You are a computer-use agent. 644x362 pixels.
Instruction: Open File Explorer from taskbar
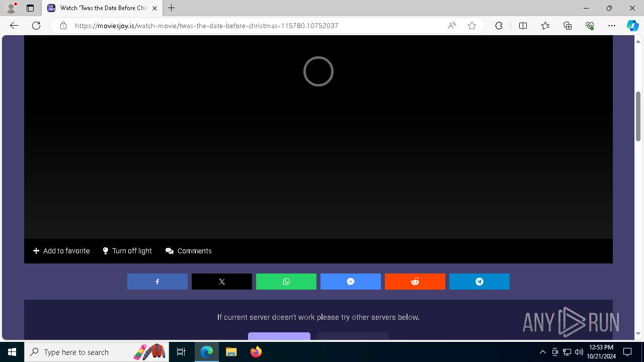(231, 352)
